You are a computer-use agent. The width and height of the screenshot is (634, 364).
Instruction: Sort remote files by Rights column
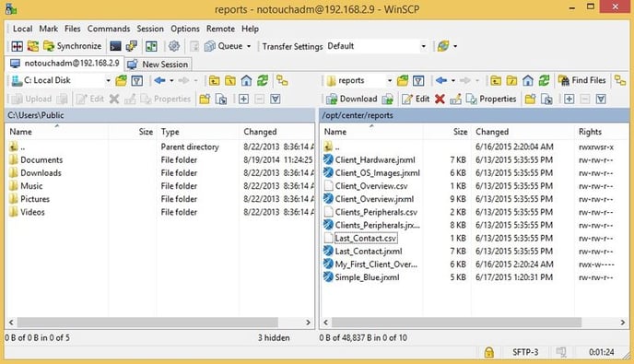click(601, 132)
